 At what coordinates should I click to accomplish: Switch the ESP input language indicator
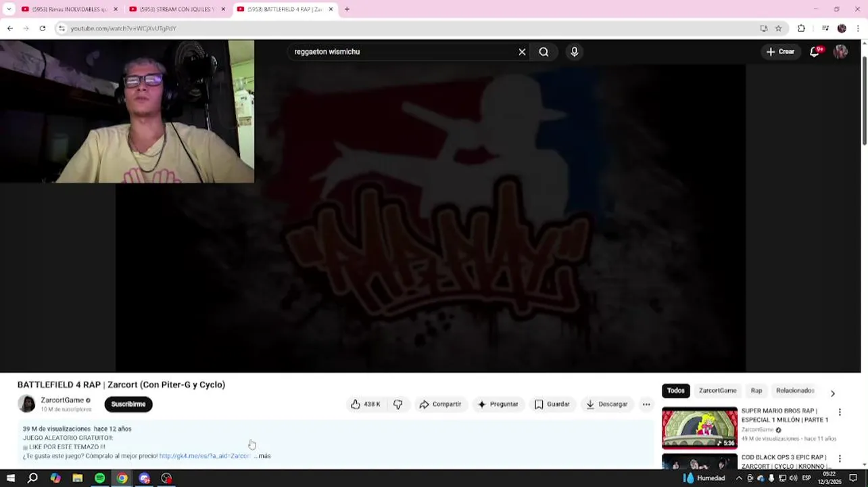click(806, 478)
